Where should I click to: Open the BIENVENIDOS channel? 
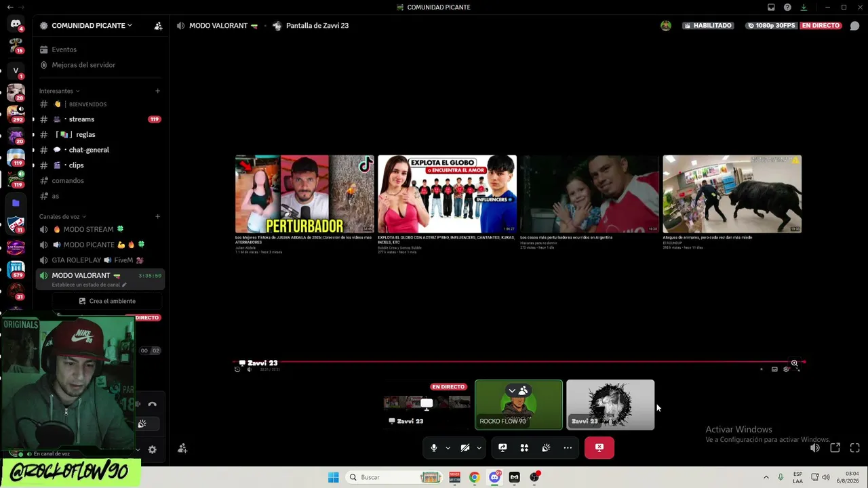click(100, 104)
